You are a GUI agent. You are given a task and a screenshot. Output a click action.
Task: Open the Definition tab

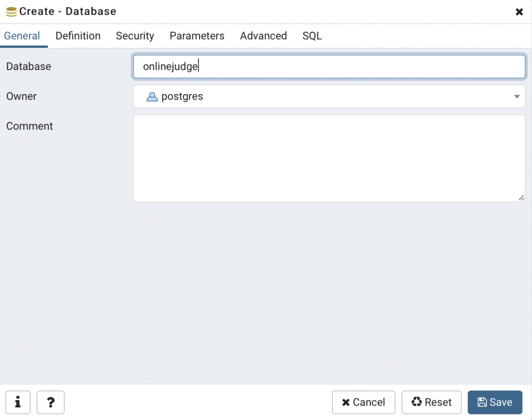[78, 36]
